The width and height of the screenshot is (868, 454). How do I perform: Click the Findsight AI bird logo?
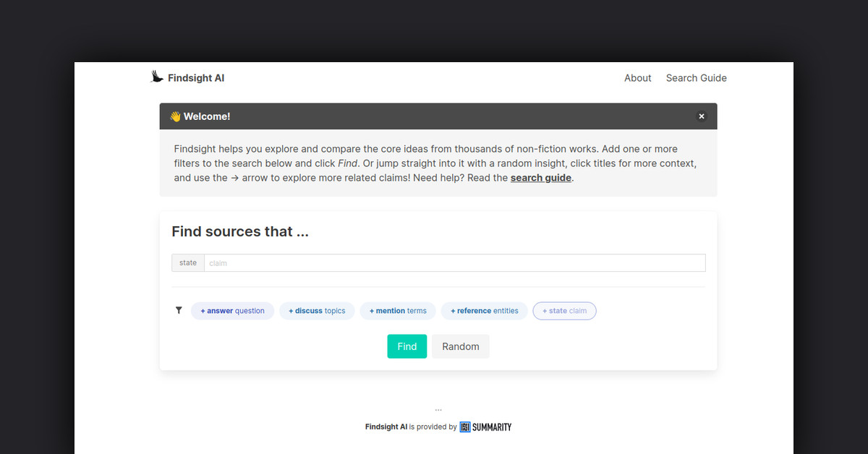pyautogui.click(x=156, y=76)
